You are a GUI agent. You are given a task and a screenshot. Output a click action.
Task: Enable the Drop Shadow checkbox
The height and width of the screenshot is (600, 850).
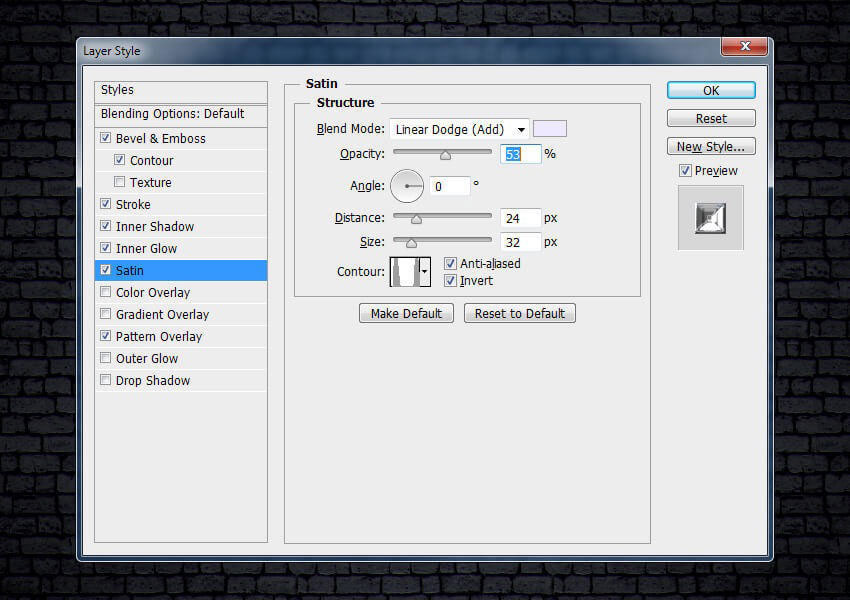pyautogui.click(x=106, y=380)
